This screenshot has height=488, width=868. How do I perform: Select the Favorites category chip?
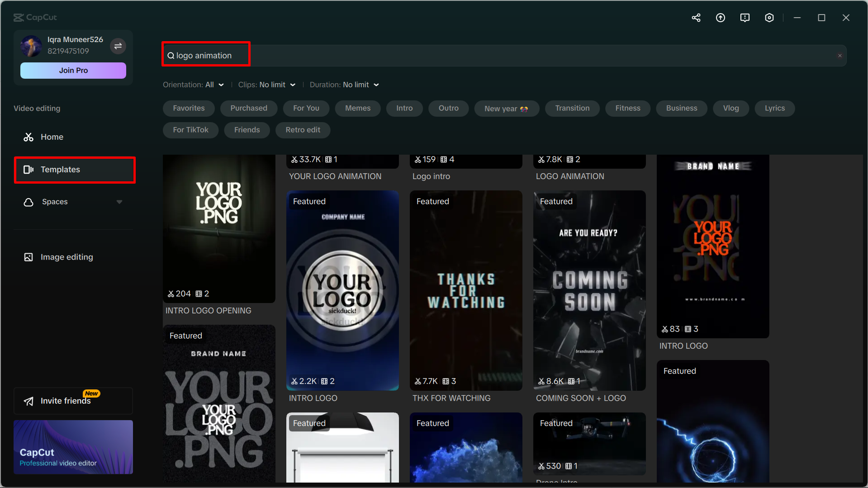coord(189,108)
